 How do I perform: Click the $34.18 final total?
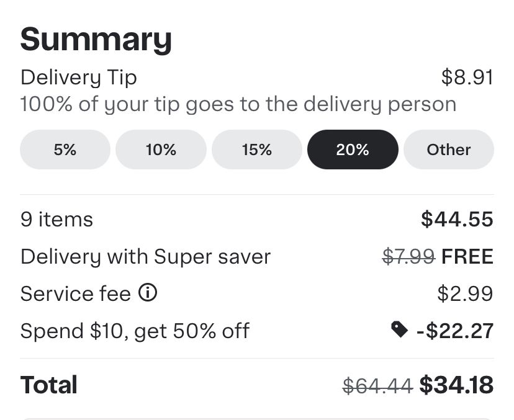click(456, 385)
